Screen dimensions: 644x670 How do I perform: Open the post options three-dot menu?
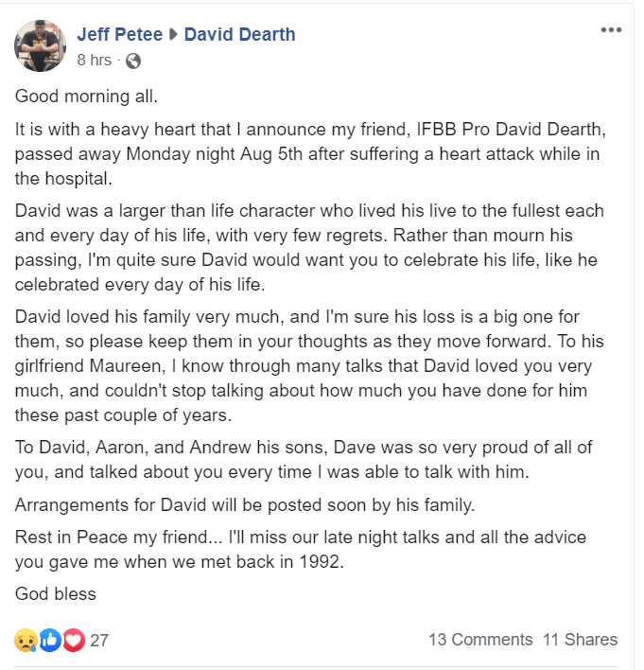click(x=611, y=30)
